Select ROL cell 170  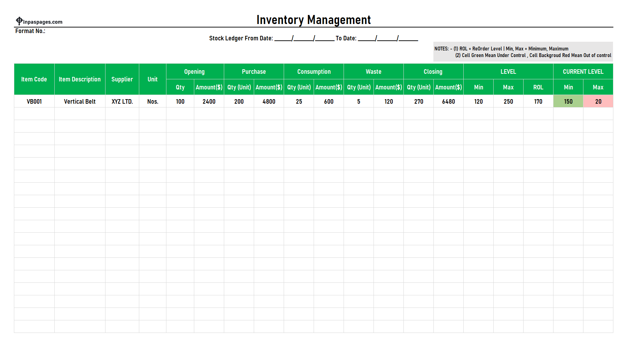(x=538, y=101)
